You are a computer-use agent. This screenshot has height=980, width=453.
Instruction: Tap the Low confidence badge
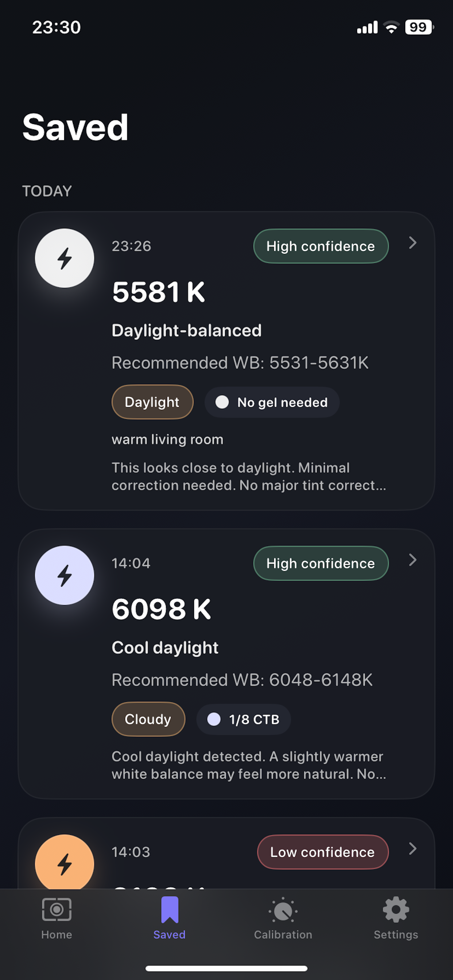(323, 852)
